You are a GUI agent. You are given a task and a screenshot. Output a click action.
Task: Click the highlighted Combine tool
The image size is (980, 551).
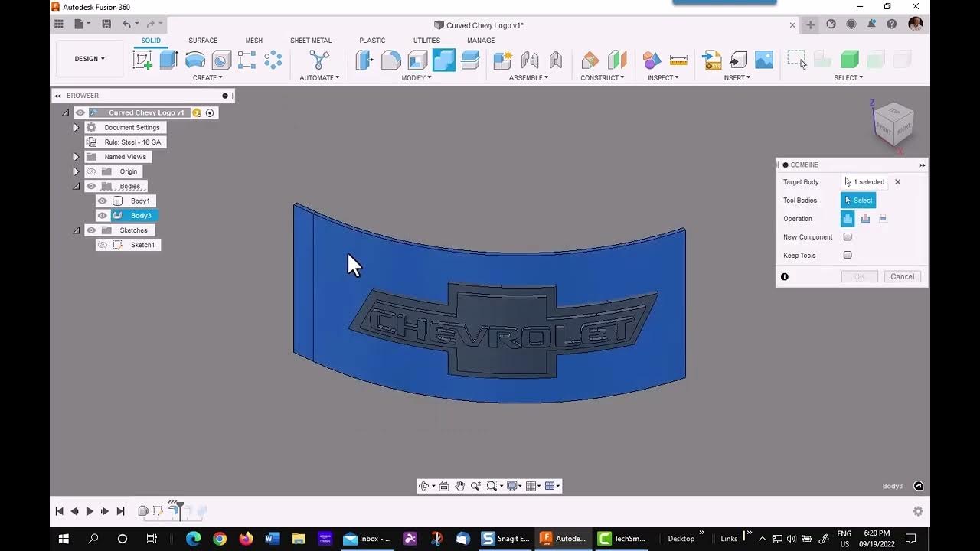[x=444, y=60]
